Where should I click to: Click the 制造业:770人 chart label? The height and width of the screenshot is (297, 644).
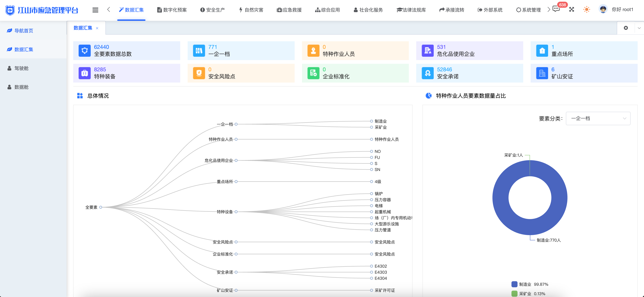[549, 240]
